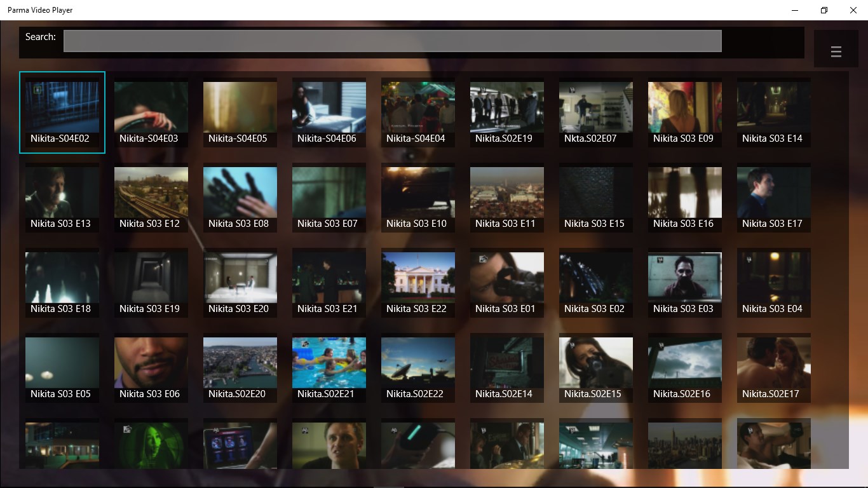Choose Nikita S03 E06 thumbnail
The image size is (868, 488).
pyautogui.click(x=151, y=368)
